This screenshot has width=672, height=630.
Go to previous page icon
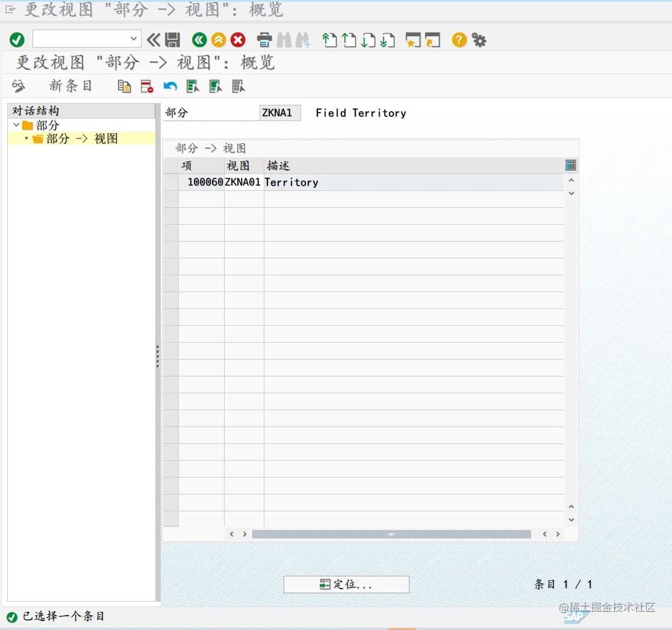pos(349,40)
